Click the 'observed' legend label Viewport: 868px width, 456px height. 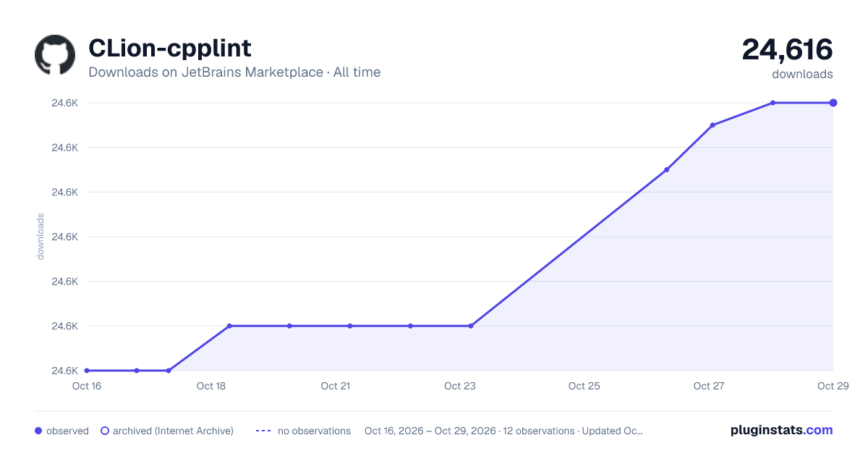[67, 431]
